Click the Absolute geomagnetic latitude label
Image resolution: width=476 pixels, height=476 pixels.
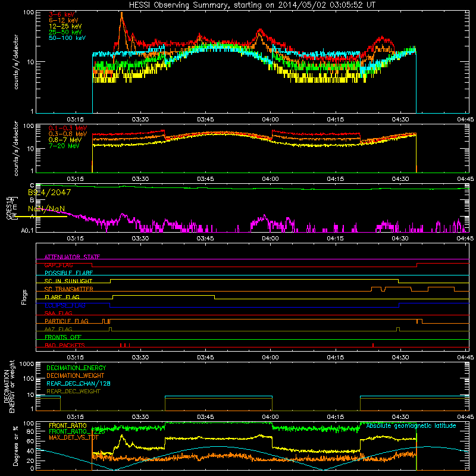[411, 426]
